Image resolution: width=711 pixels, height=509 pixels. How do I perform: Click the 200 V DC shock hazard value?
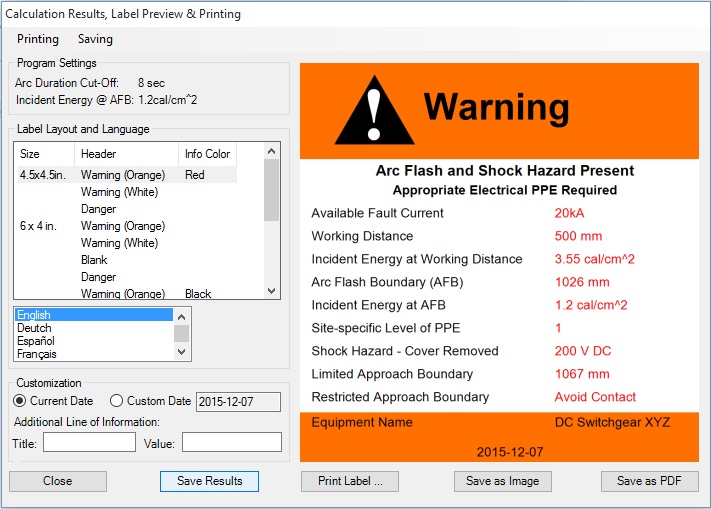click(x=583, y=351)
